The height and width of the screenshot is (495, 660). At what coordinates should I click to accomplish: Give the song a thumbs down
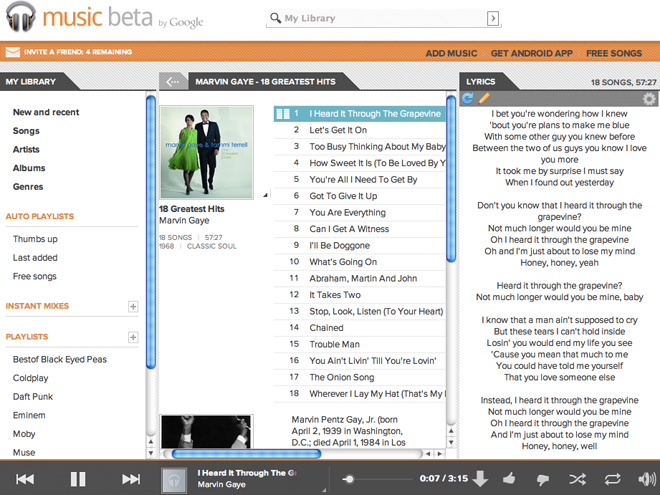tap(543, 480)
